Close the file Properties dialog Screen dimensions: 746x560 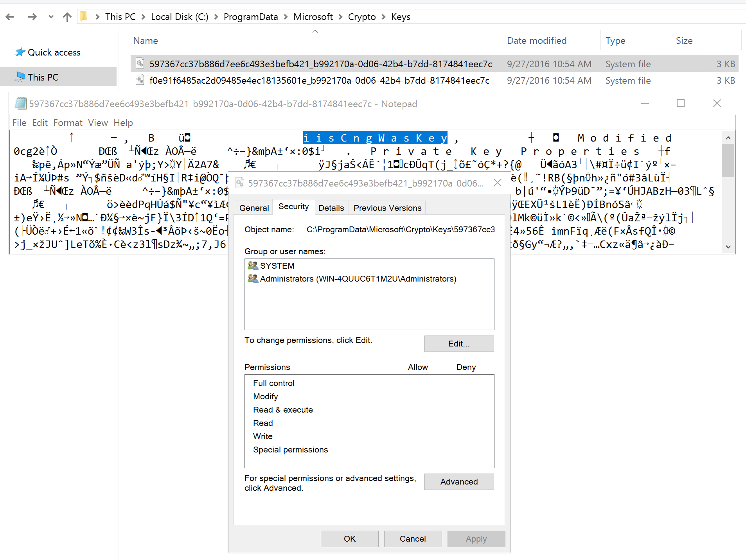click(498, 183)
